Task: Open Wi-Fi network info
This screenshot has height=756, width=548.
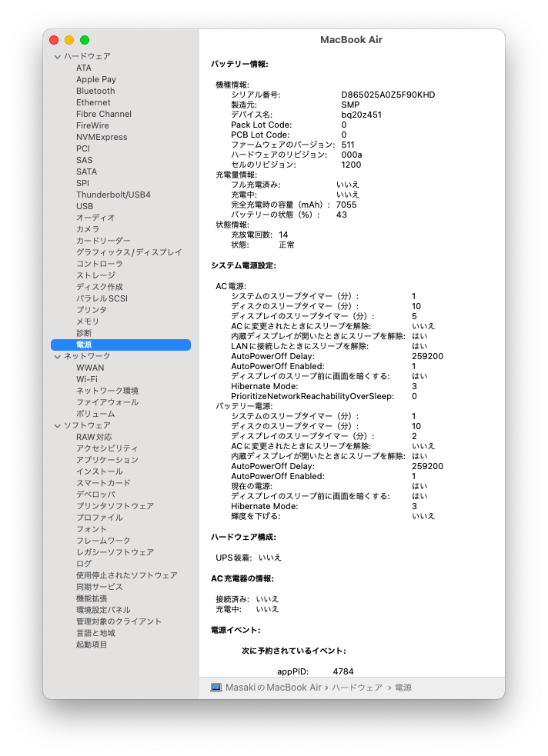Action: pyautogui.click(x=87, y=380)
